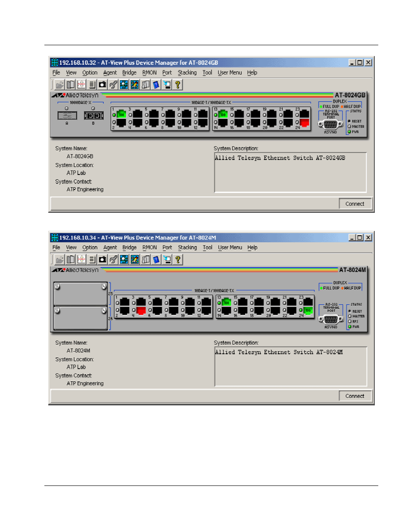Screen dimensions: 411x532
Task: Click 'ATP Lab' location text in AT-8024M window
Action: tap(76, 367)
